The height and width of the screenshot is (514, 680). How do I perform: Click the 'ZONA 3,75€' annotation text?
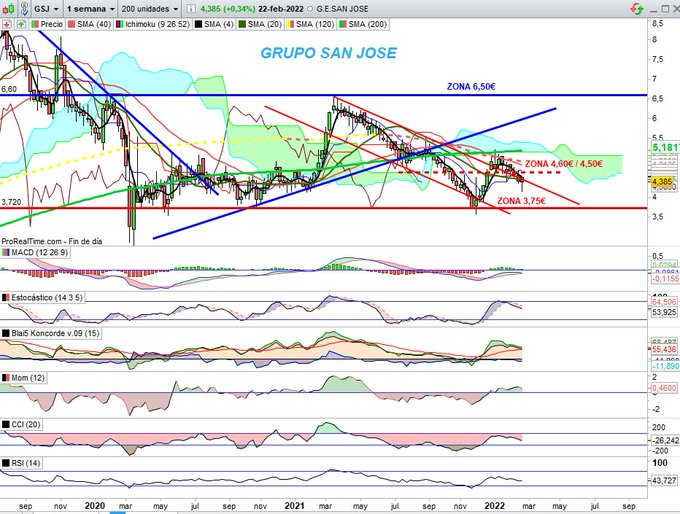[521, 201]
